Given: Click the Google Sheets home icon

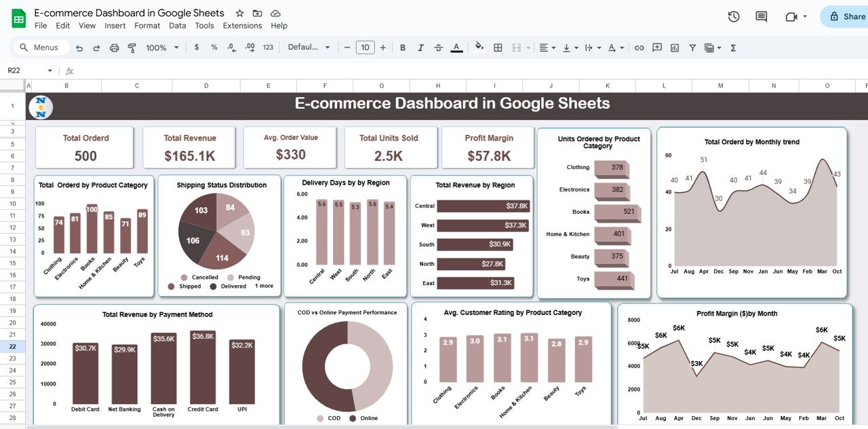Looking at the screenshot, I should point(18,18).
